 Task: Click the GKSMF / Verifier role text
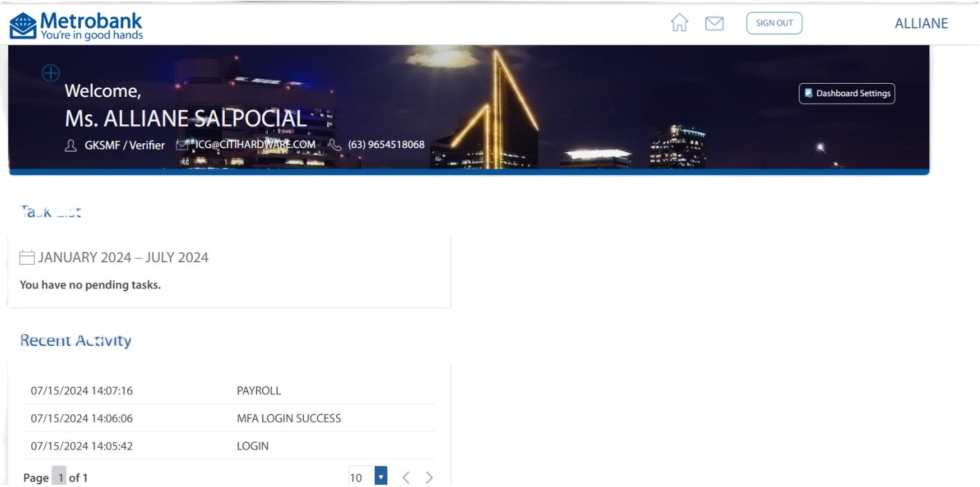[x=124, y=145]
